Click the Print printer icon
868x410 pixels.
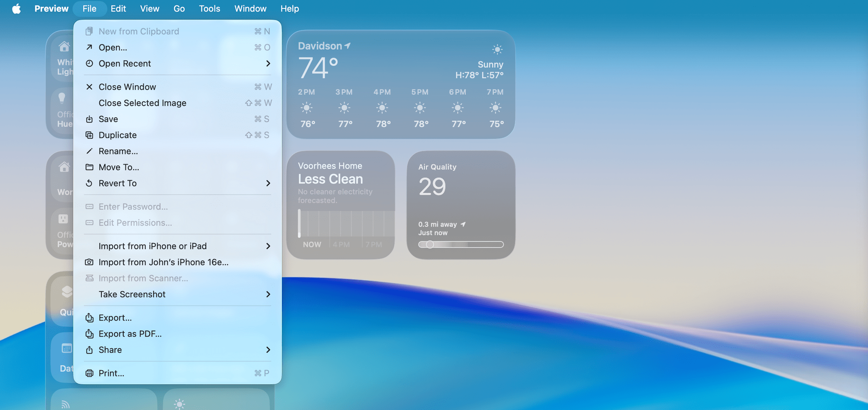click(x=89, y=373)
